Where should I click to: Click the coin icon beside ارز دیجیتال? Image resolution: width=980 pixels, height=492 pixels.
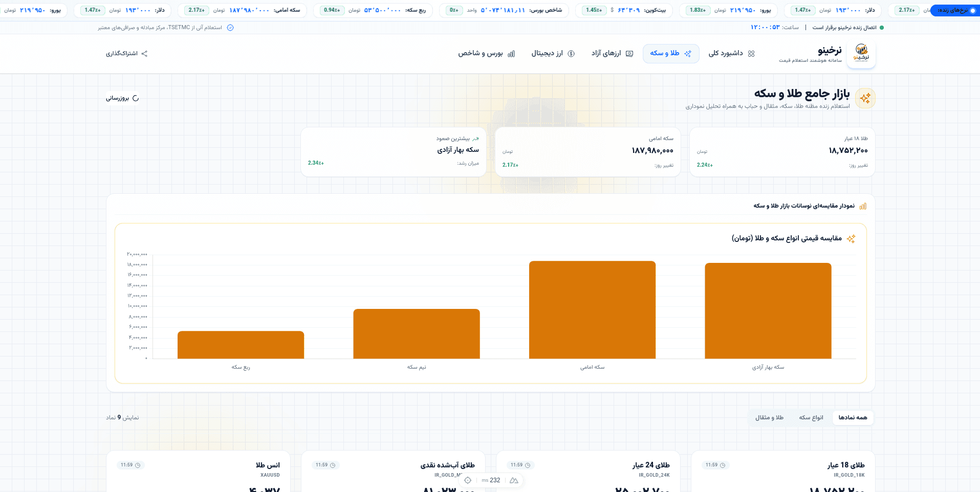coord(571,54)
